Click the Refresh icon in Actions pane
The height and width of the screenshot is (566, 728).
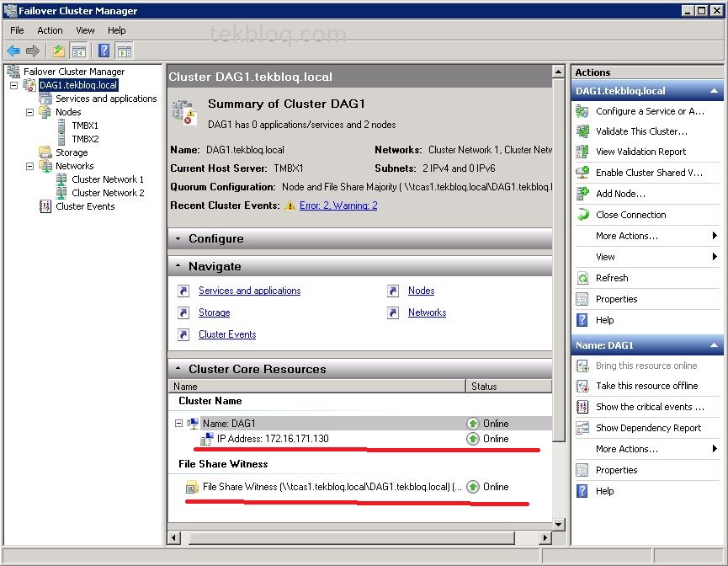click(582, 278)
